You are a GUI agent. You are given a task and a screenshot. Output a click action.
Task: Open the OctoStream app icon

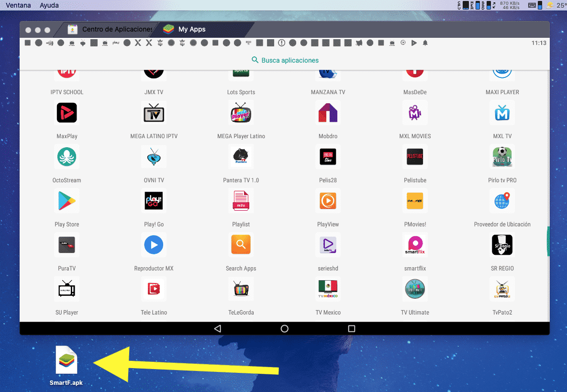pos(67,157)
